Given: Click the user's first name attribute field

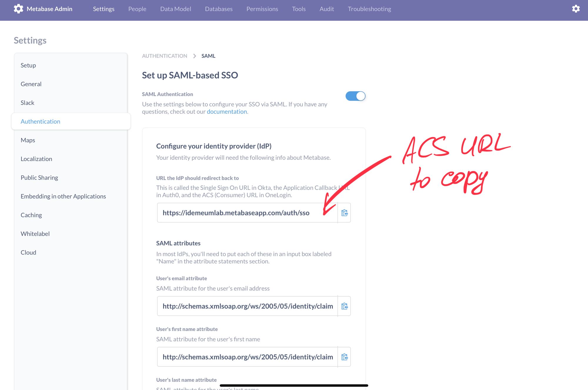Looking at the screenshot, I should point(247,357).
